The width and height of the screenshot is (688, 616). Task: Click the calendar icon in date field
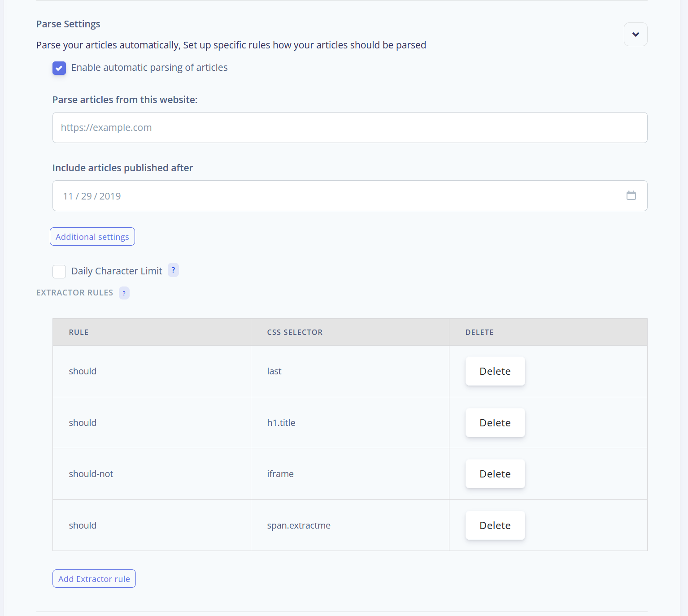[631, 195]
